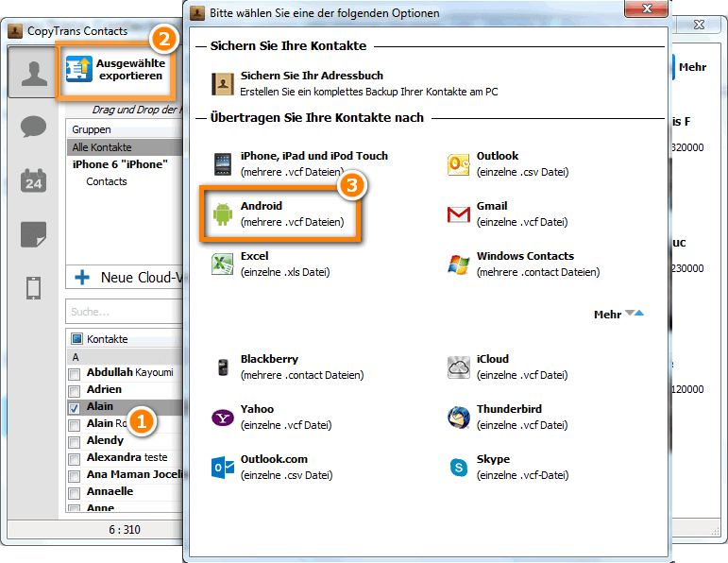
Task: Select the Annaelle contact name
Action: (110, 491)
